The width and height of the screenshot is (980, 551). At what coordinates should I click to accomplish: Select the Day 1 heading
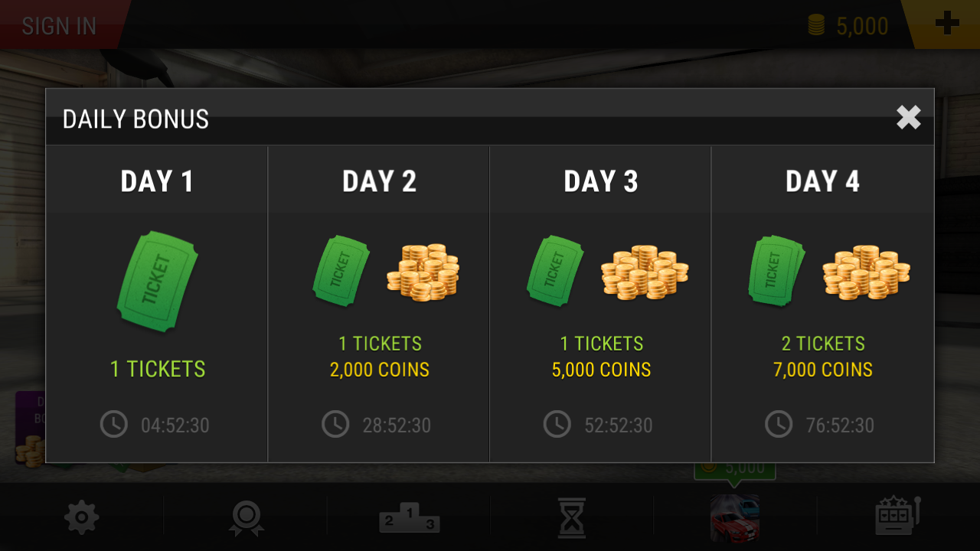(157, 181)
